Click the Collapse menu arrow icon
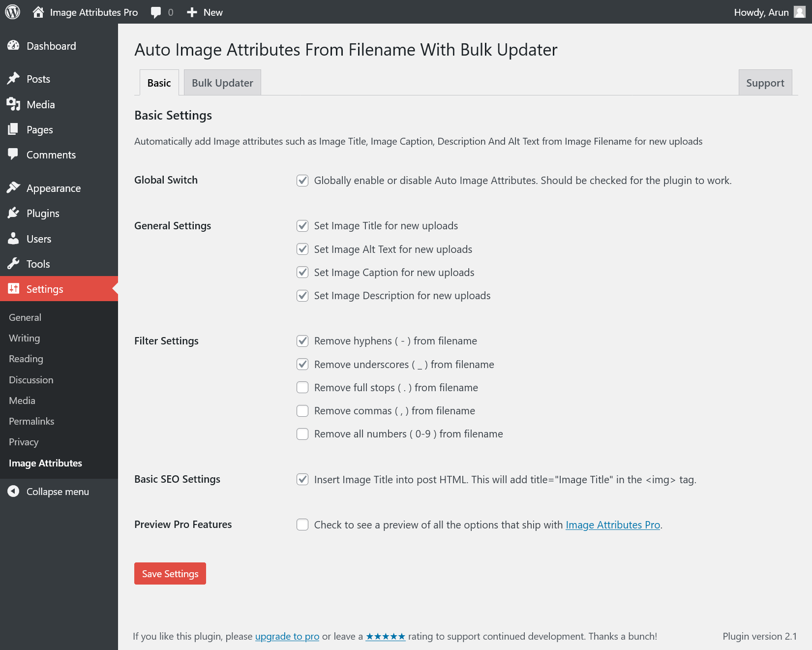The width and height of the screenshot is (812, 650). click(13, 491)
